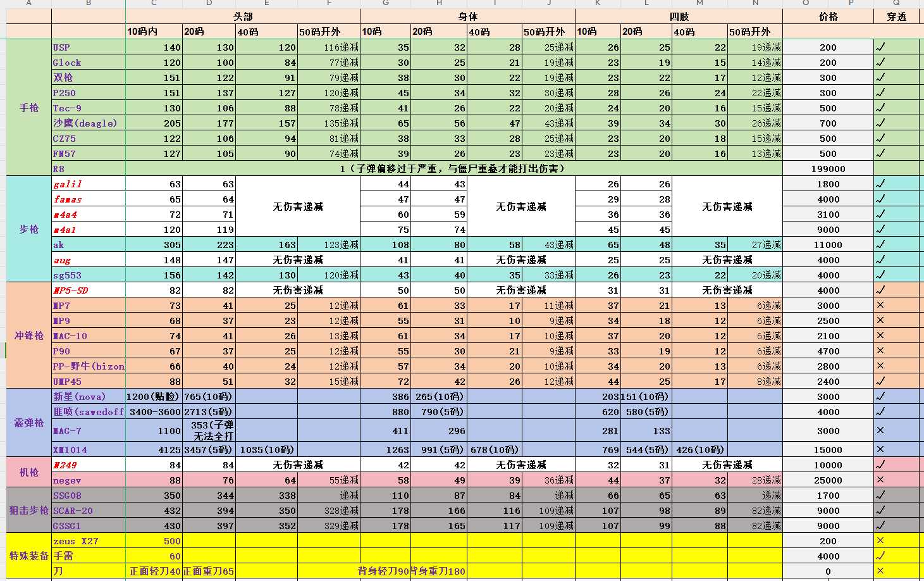Click the XM1014 price cell 15000
Image resolution: width=924 pixels, height=581 pixels.
click(828, 449)
